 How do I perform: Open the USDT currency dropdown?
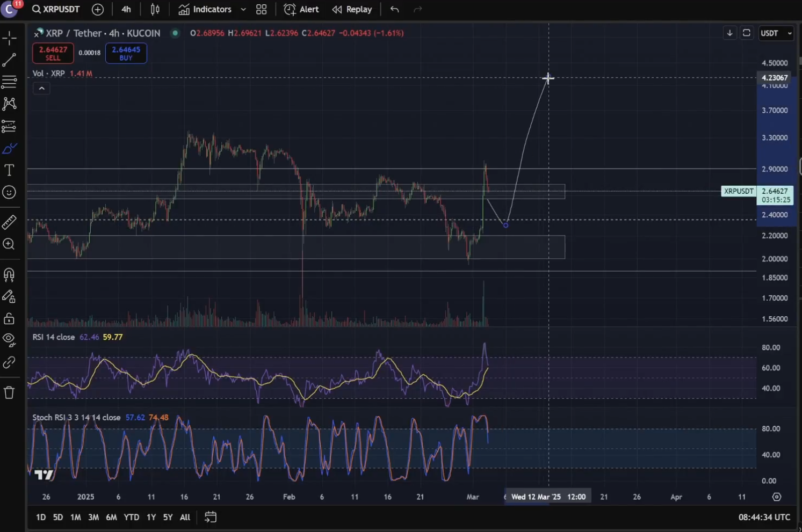776,33
